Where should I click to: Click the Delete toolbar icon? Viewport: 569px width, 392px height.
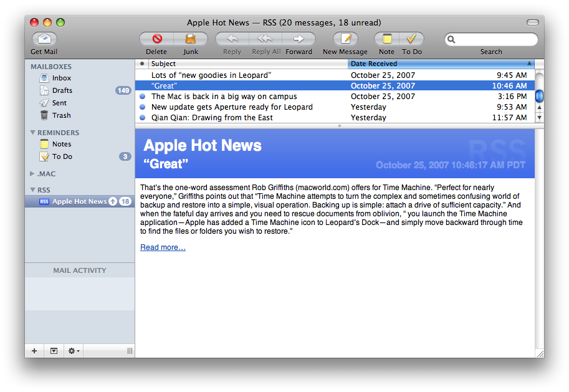(x=157, y=39)
